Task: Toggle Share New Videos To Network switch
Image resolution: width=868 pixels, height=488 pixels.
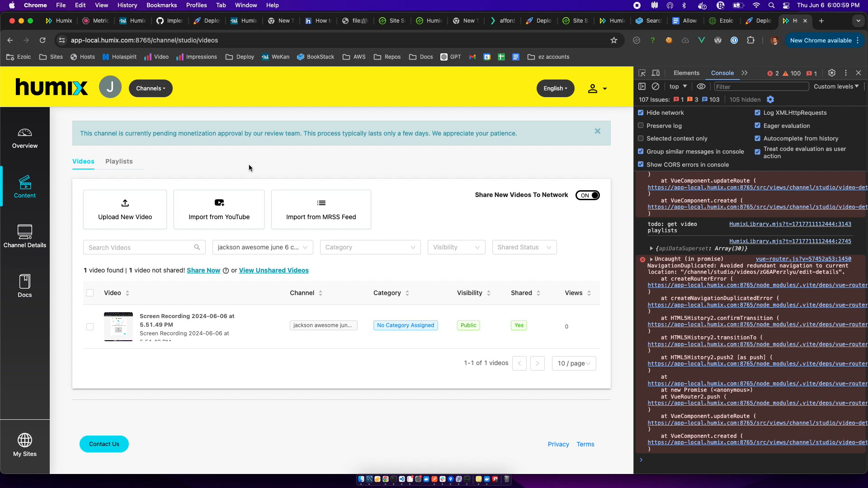Action: coord(587,195)
